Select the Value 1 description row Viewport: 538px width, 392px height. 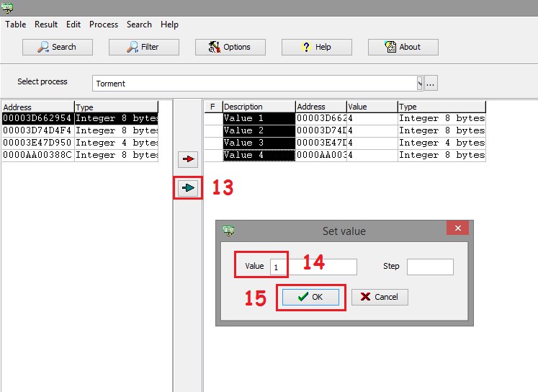point(259,118)
